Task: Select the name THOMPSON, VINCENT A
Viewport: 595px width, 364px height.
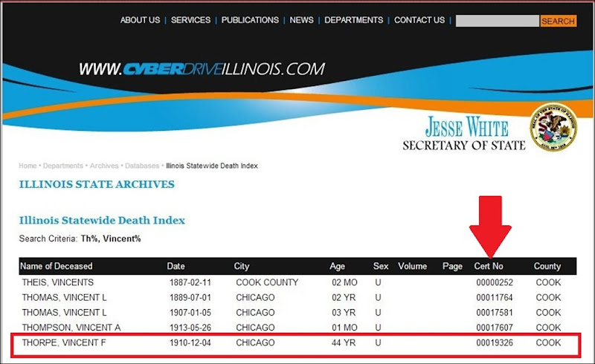Action: point(71,328)
